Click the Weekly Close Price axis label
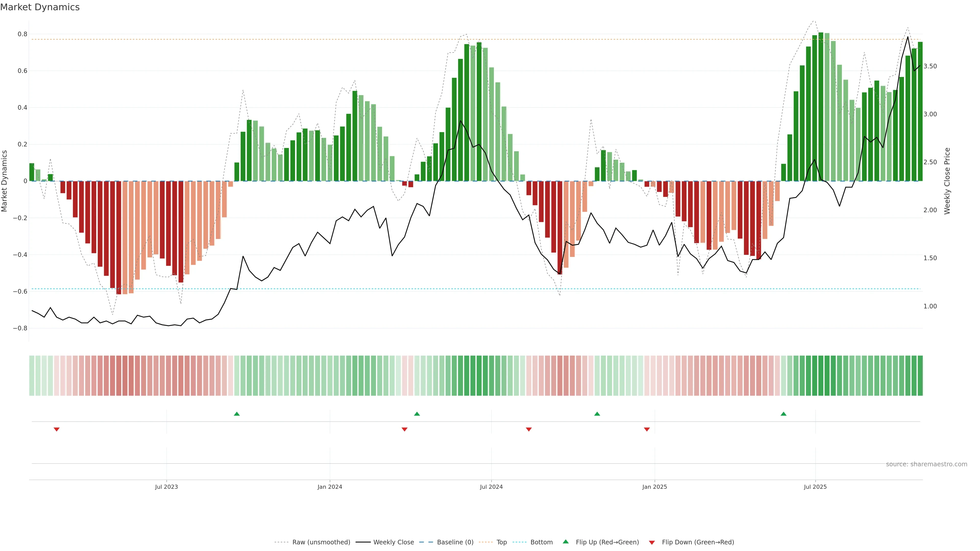Viewport: 980px width, 551px height. tap(947, 181)
